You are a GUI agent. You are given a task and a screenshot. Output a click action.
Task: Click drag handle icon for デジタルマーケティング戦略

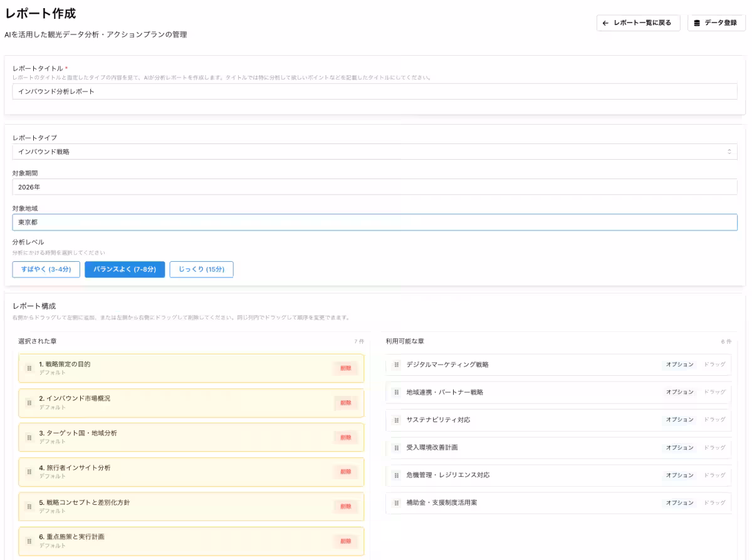pyautogui.click(x=396, y=365)
